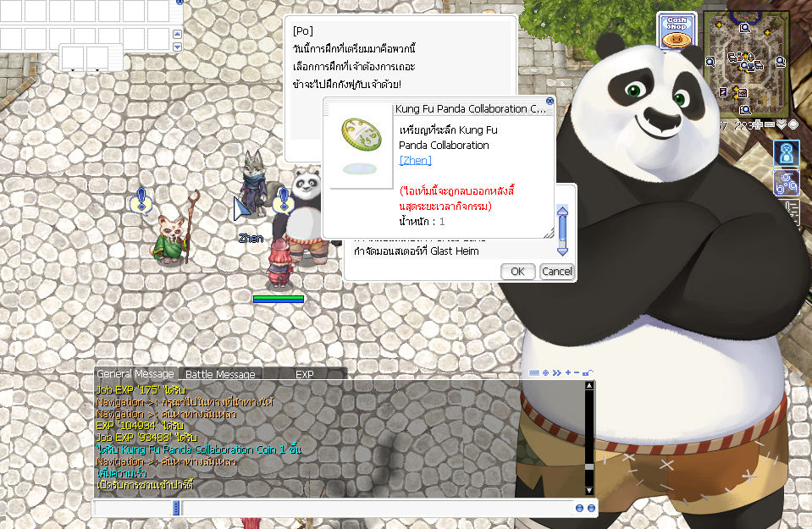This screenshot has width=812, height=529.
Task: Click the left blue round button beside chat input
Action: pos(579,509)
